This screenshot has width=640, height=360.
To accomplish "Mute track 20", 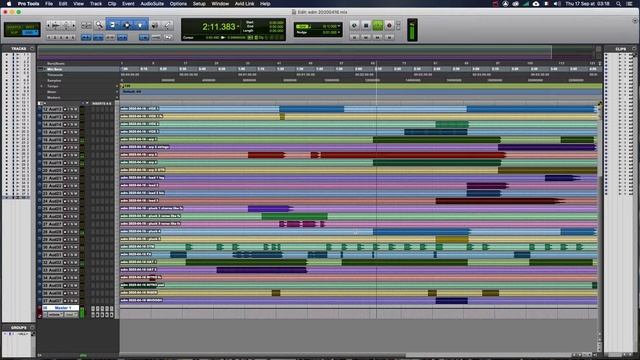I will pyautogui.click(x=76, y=171).
